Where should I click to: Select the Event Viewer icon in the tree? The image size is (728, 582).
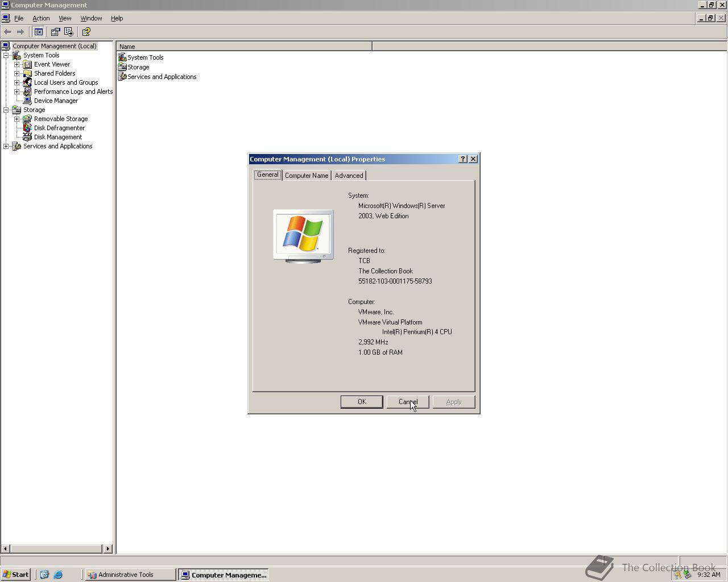pyautogui.click(x=27, y=64)
